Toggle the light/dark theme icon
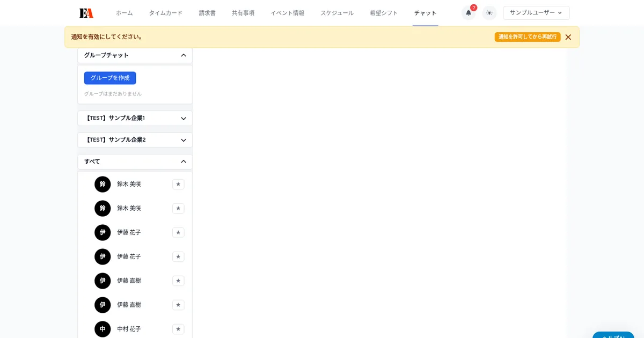 click(489, 13)
